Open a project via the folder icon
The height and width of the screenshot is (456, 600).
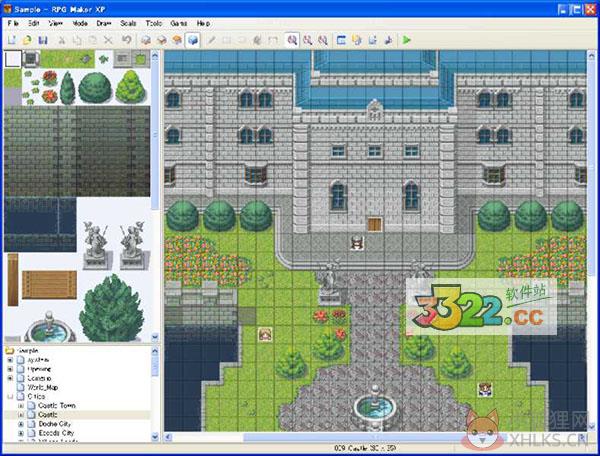coord(27,40)
